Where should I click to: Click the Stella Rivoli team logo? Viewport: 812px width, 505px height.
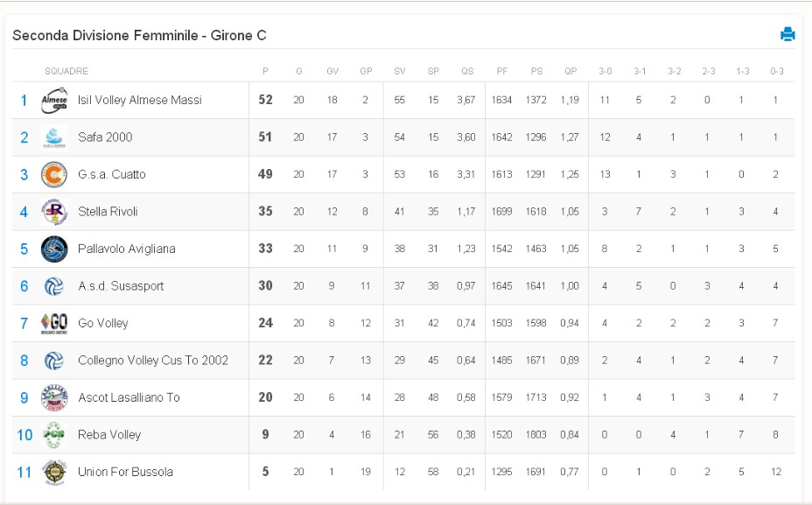coord(54,212)
